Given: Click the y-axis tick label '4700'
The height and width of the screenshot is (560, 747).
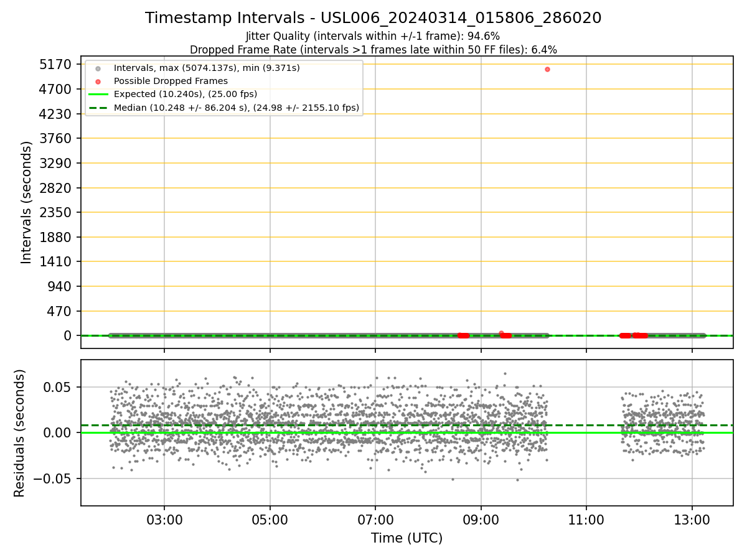Looking at the screenshot, I should point(56,89).
